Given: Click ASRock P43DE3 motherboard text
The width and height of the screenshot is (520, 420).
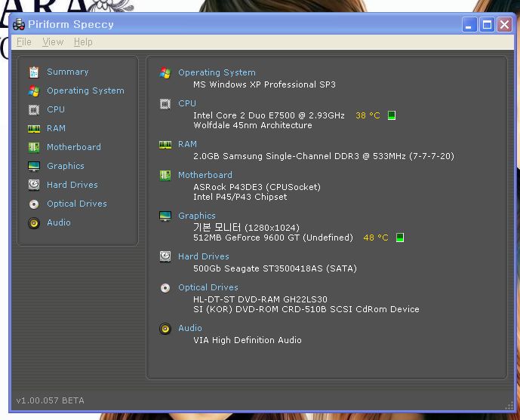Looking at the screenshot, I should pos(257,187).
